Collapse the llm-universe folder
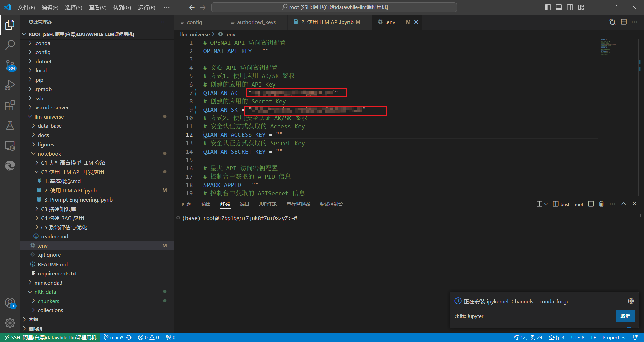Screen dimensions: 644x342 [49, 117]
